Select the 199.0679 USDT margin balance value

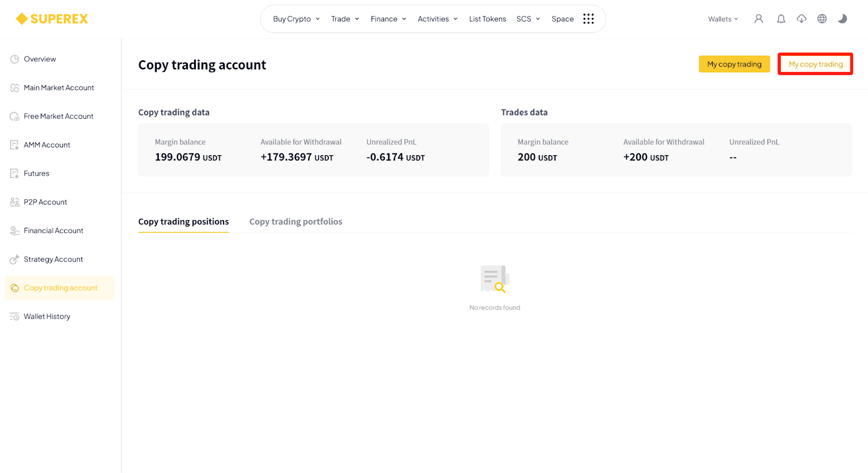(188, 157)
